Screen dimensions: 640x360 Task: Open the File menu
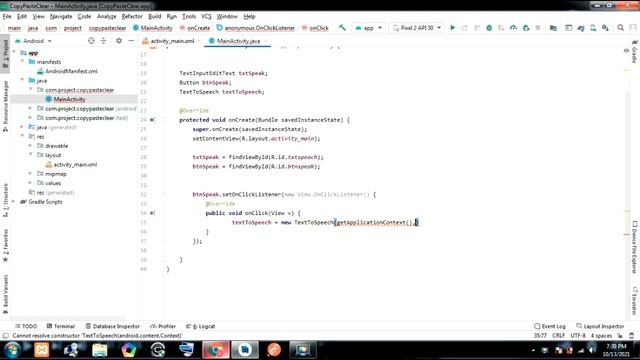pos(7,16)
